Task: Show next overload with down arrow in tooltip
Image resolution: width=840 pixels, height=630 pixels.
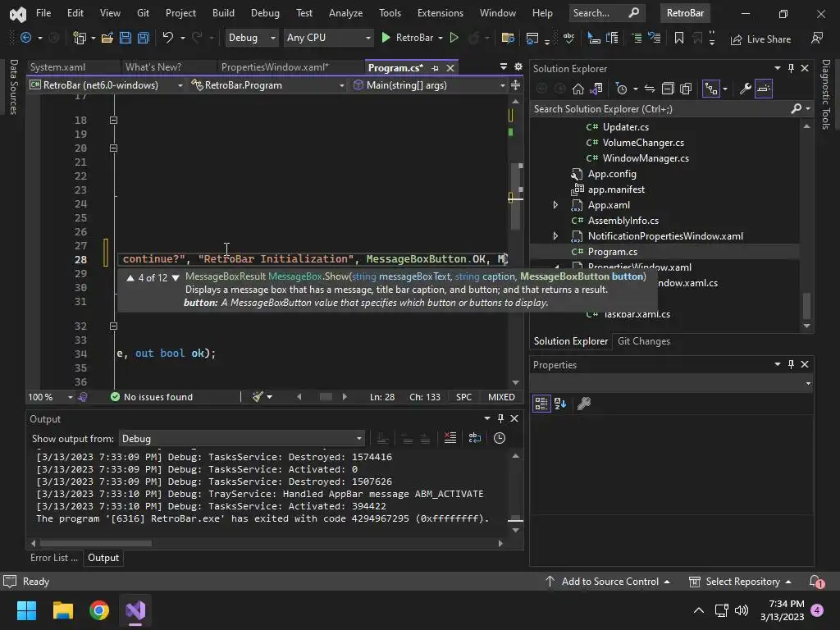Action: click(176, 277)
